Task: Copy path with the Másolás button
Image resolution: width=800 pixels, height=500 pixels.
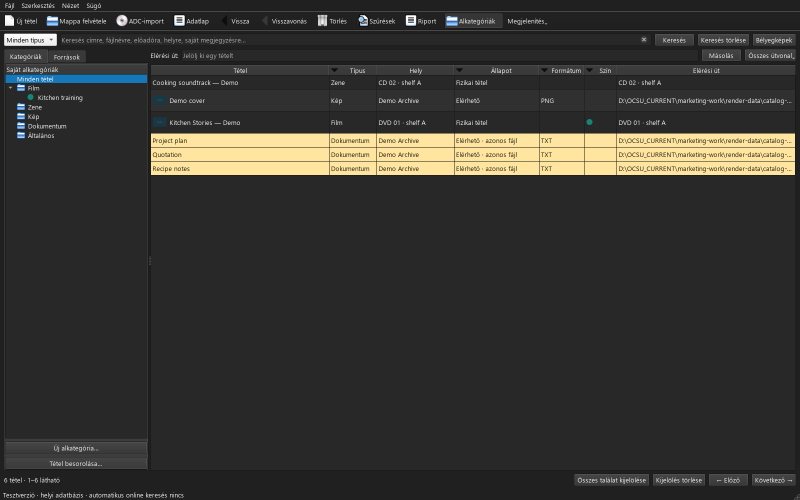Action: pyautogui.click(x=721, y=56)
